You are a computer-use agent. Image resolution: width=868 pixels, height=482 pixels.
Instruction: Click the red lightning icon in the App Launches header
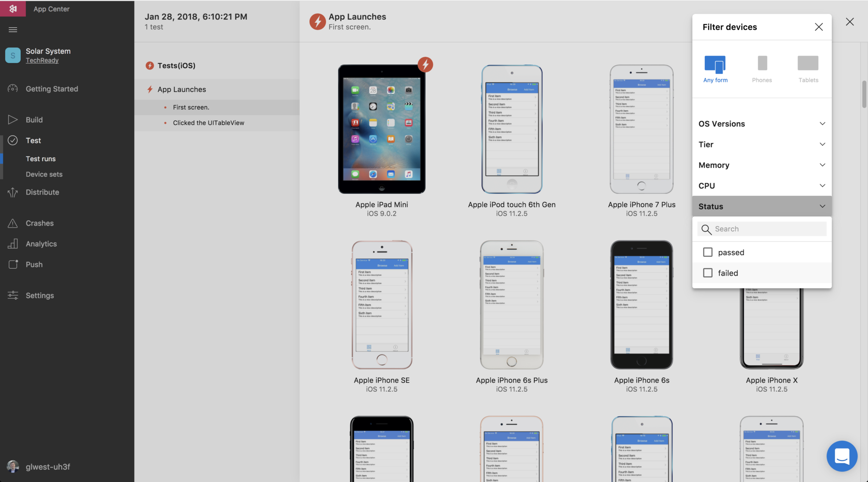(317, 22)
